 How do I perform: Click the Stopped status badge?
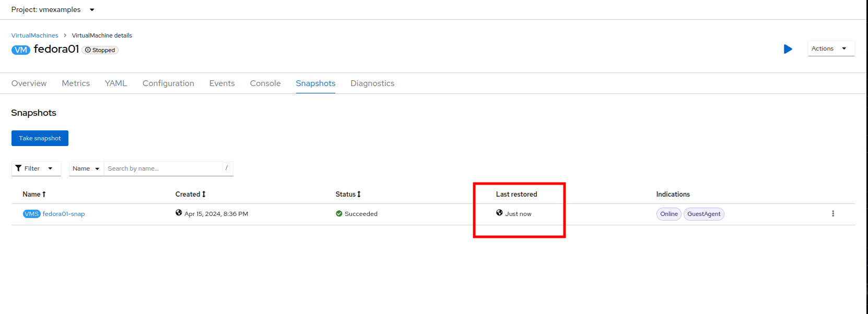click(100, 50)
